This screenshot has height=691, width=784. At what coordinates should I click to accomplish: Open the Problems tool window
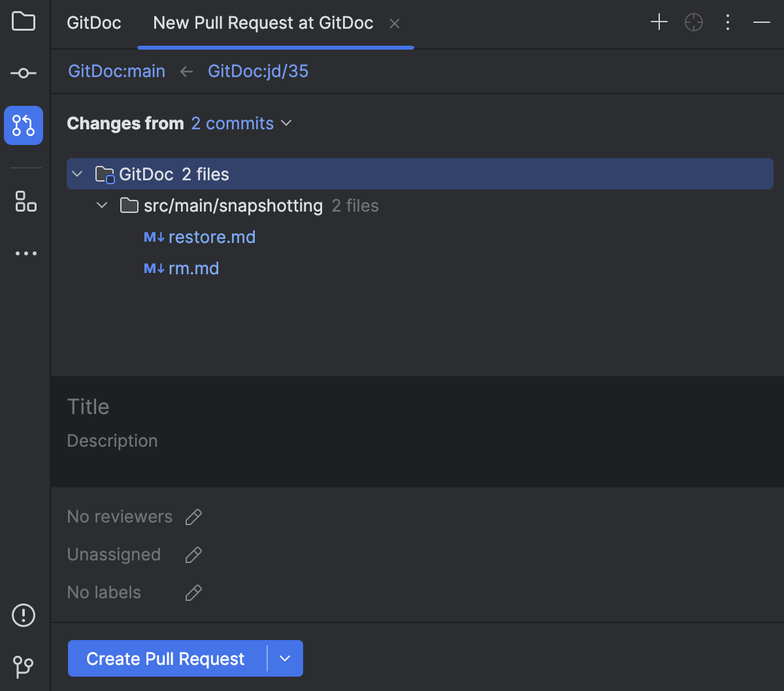pos(24,615)
